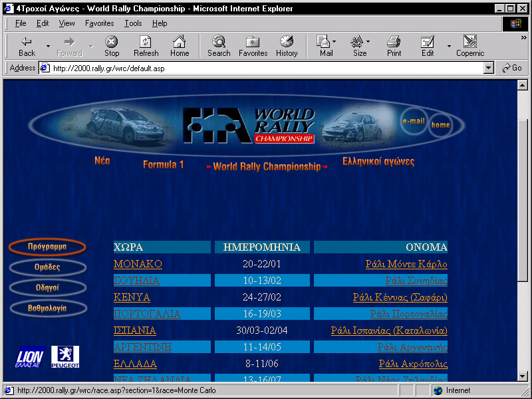Click the Ομάδες sidebar button
This screenshot has width=532, height=399.
pyautogui.click(x=47, y=267)
